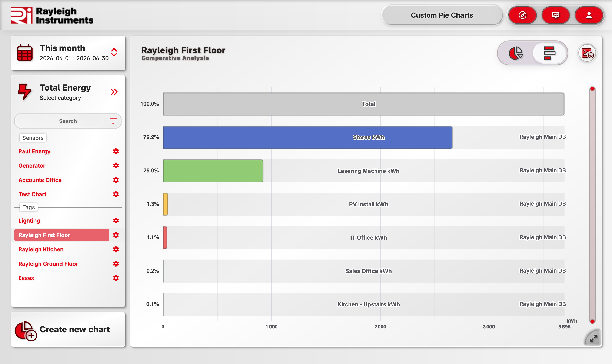Viewport: 612px width, 364px height.
Task: Open settings gear for Rayleigh Ground Floor
Action: click(116, 264)
